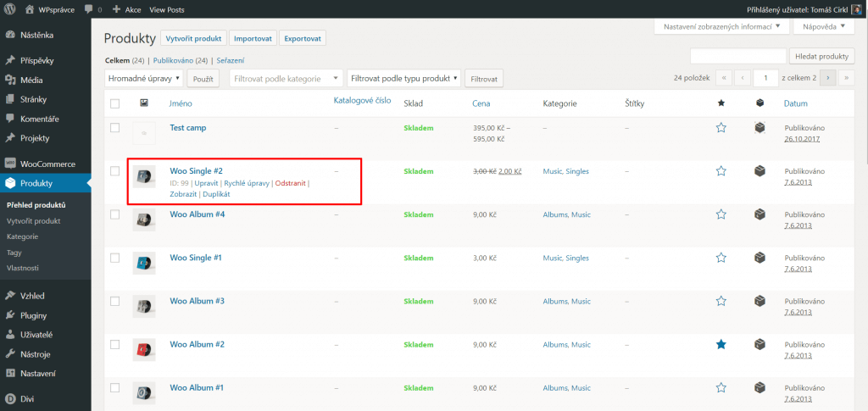The height and width of the screenshot is (411, 868).
Task: Click Odstranit link for Woo Single #2
Action: (x=290, y=182)
